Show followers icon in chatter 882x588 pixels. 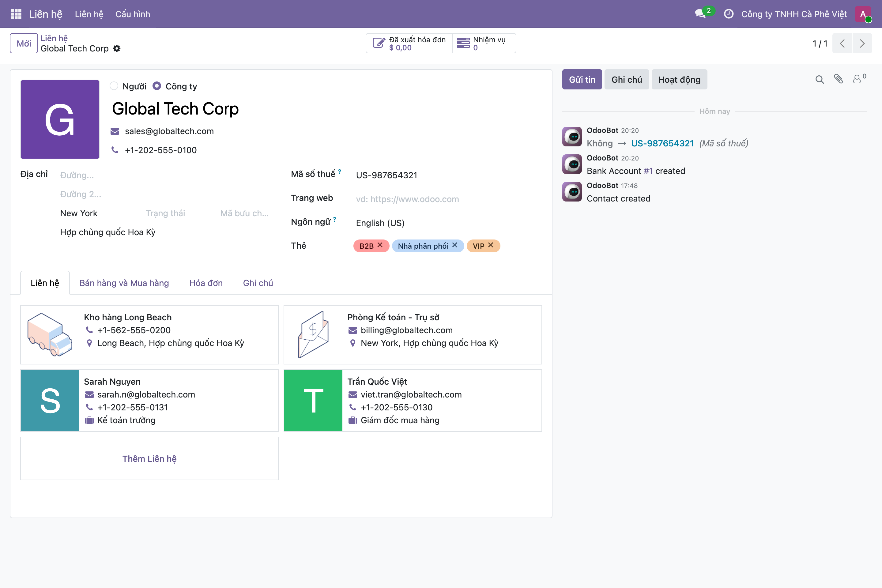coord(860,79)
